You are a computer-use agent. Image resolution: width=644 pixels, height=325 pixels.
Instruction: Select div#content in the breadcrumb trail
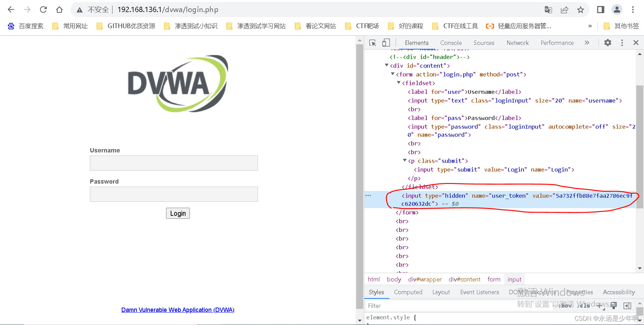[x=465, y=279]
